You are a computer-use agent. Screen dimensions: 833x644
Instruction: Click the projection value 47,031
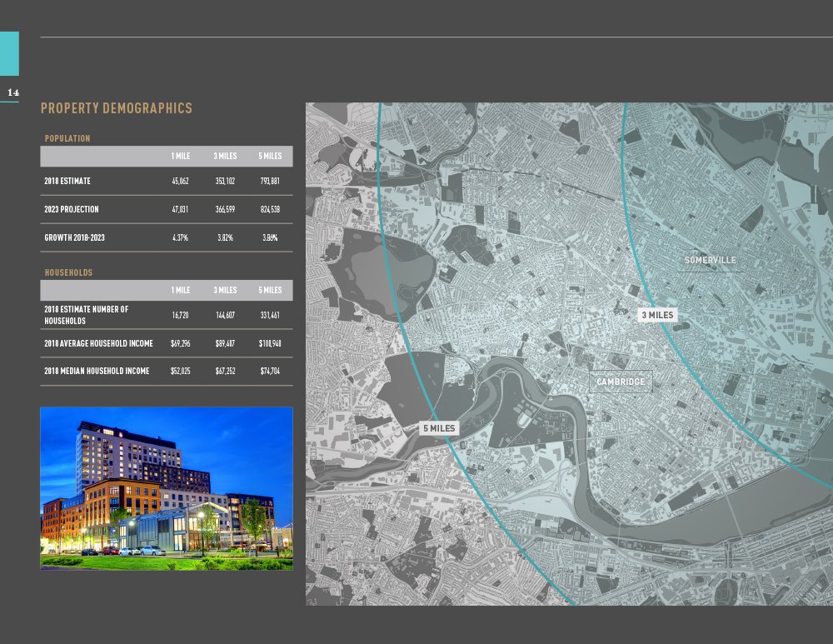point(180,209)
